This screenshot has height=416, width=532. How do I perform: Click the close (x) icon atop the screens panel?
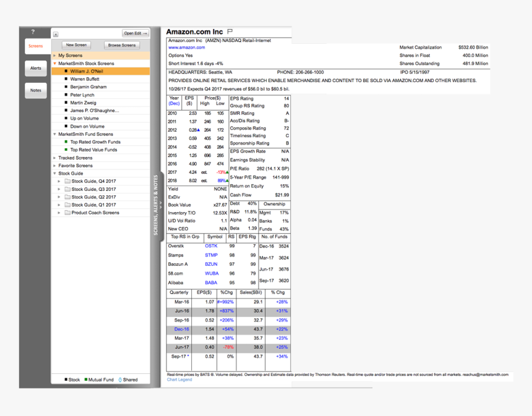tap(55, 33)
